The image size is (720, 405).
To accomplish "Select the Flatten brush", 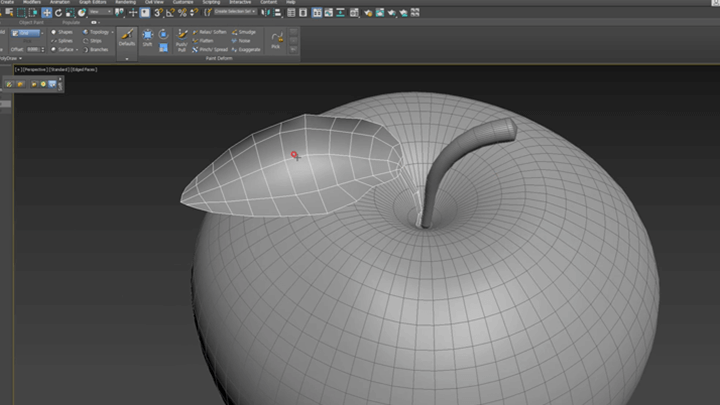I will coord(202,41).
